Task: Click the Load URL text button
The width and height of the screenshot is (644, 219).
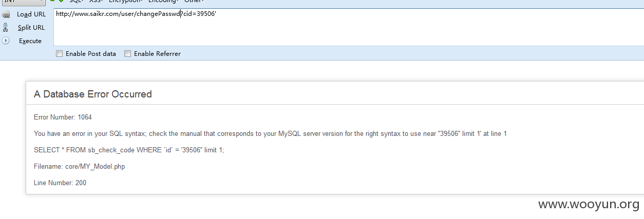Action: (31, 14)
